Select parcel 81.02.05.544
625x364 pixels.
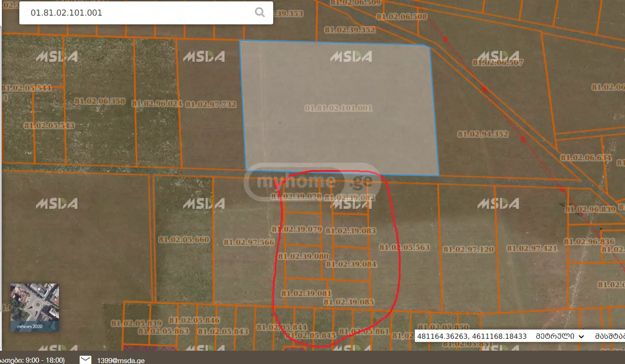click(x=27, y=88)
